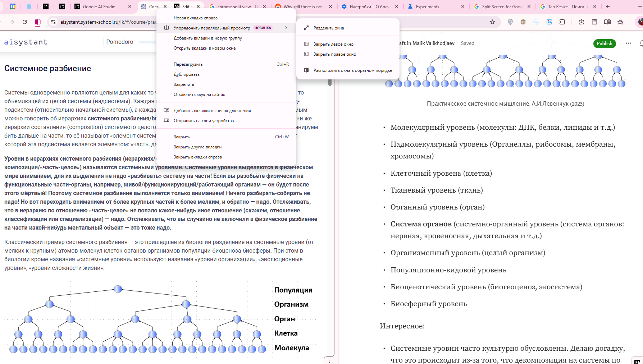Reload the page with the refresh icon
The image size is (643, 364).
(25, 22)
